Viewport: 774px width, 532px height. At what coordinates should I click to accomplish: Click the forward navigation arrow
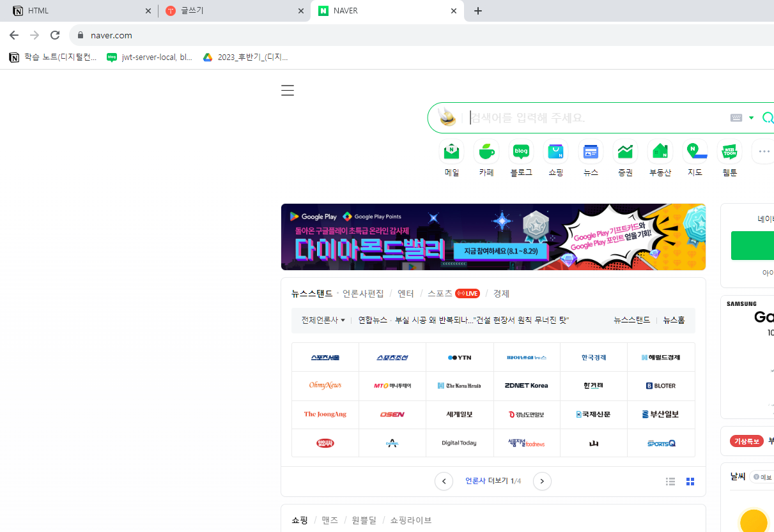[35, 35]
